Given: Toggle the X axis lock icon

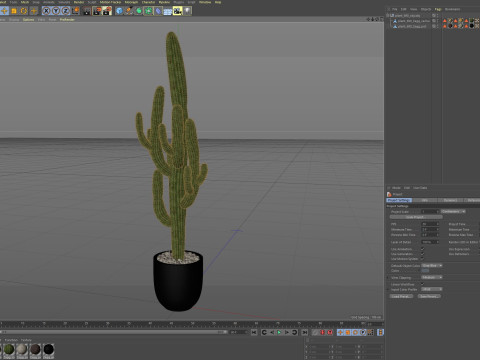Looking at the screenshot, I should click(x=46, y=11).
